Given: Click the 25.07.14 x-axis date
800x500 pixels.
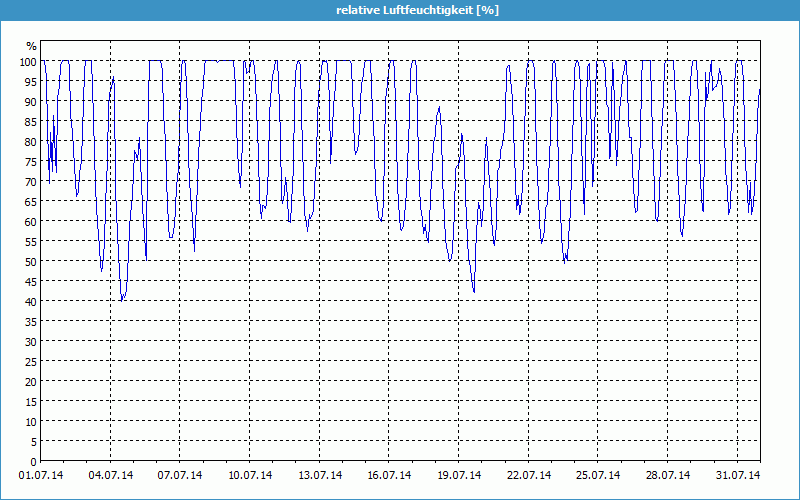Looking at the screenshot, I should click(599, 475).
